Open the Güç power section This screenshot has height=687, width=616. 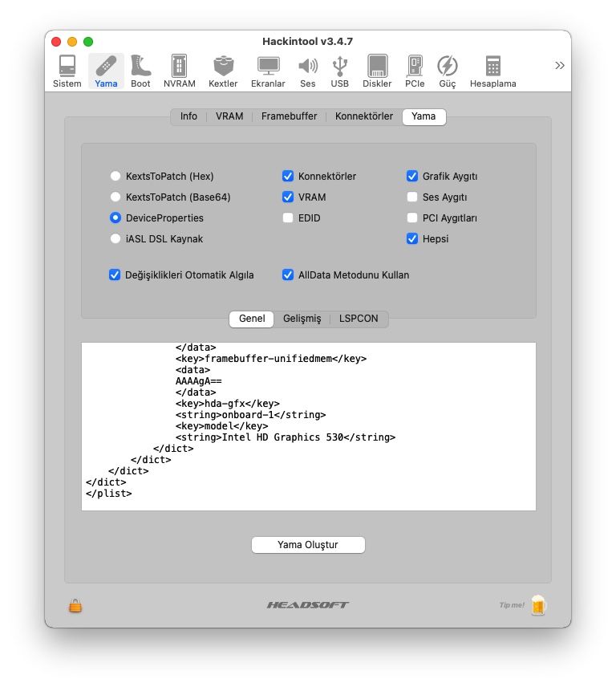pos(448,71)
